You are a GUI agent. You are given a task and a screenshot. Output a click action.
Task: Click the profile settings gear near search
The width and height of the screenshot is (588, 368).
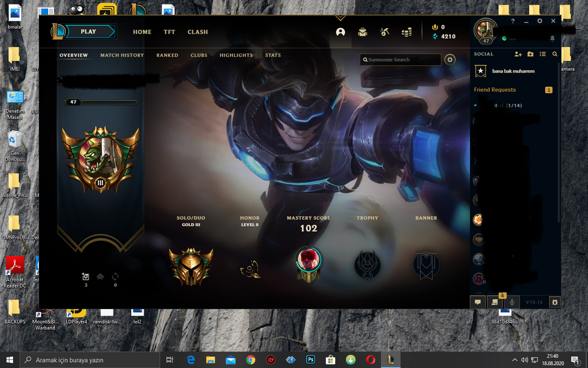coord(450,59)
